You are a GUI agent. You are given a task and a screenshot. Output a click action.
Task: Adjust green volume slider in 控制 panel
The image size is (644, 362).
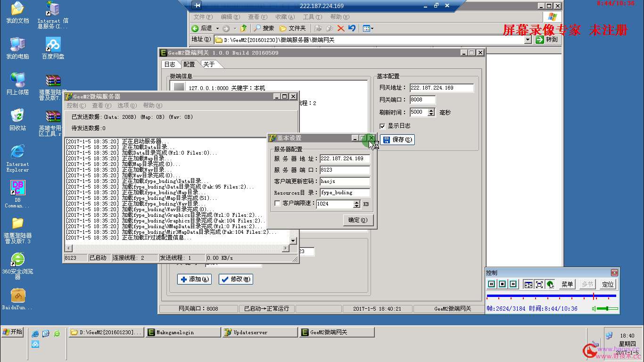[x=608, y=309]
